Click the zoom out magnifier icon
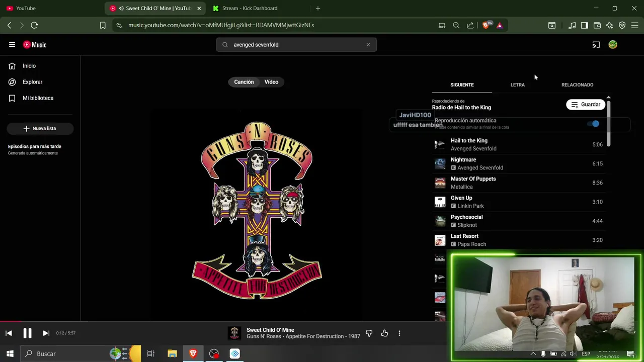644x362 pixels. point(456,25)
